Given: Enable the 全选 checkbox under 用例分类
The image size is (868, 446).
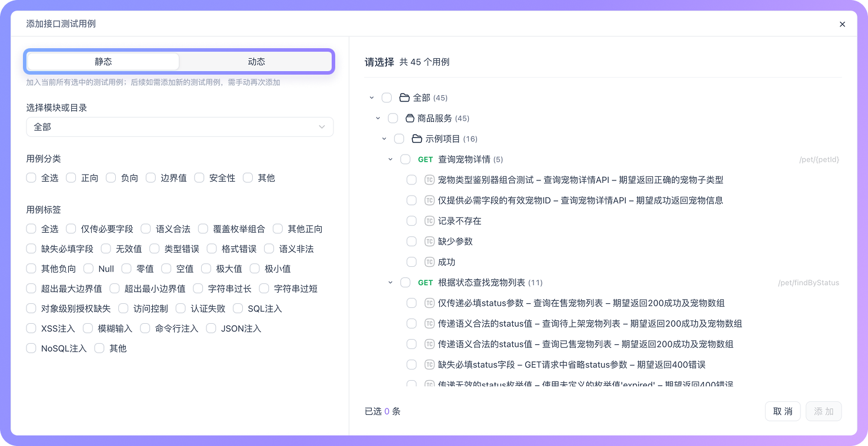Looking at the screenshot, I should coord(31,177).
